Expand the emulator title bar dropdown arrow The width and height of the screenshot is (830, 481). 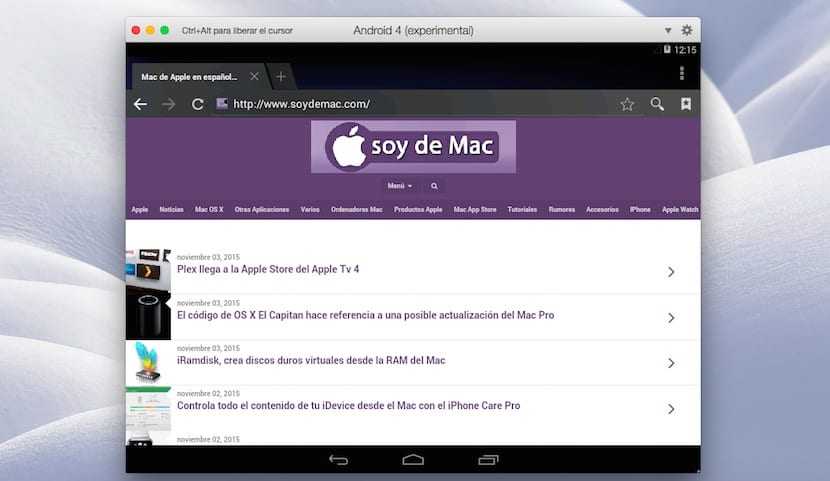point(669,31)
